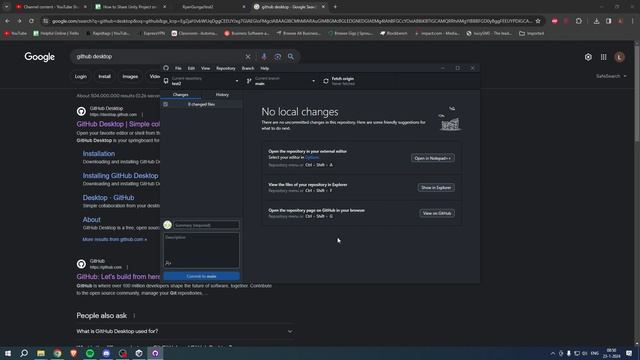640x360 pixels.
Task: Open Brave browser from the taskbar
Action: pyautogui.click(x=73, y=353)
